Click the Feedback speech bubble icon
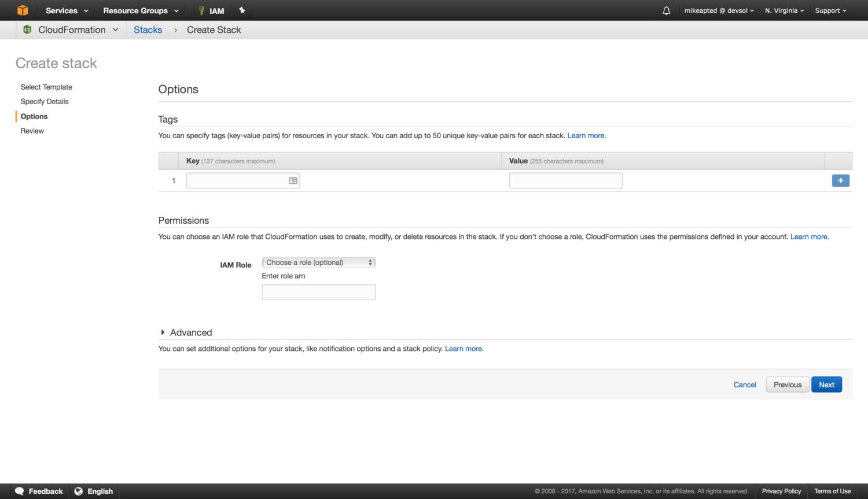Image resolution: width=868 pixels, height=499 pixels. click(19, 491)
